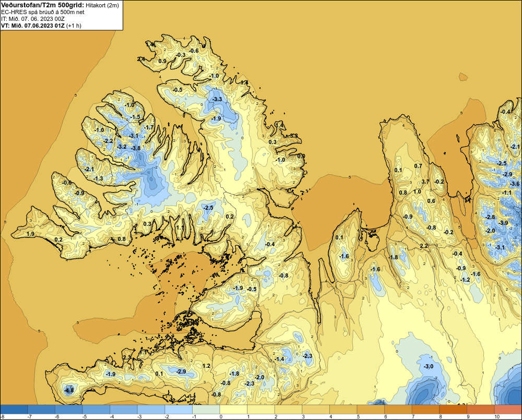Click the -0.0 temperature value
This screenshot has width=522, height=420.
click(67, 183)
